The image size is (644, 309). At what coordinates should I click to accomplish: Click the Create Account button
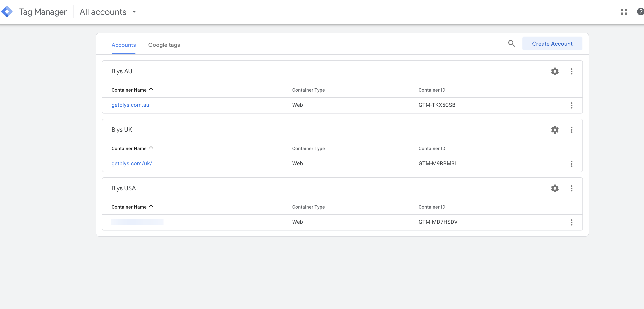click(552, 43)
